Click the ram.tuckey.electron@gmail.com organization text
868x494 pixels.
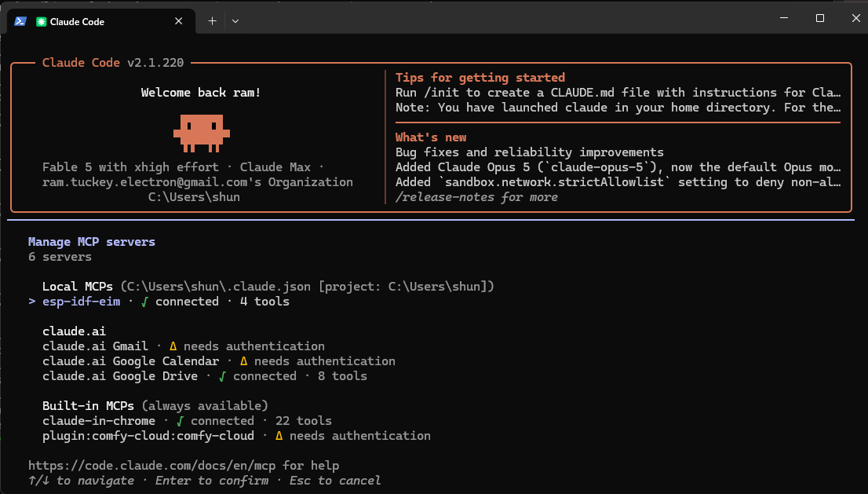198,182
